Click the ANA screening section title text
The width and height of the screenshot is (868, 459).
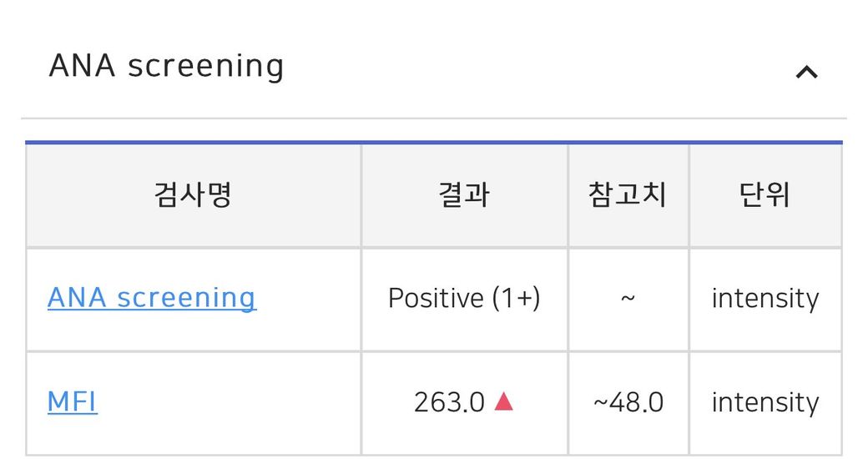(166, 66)
